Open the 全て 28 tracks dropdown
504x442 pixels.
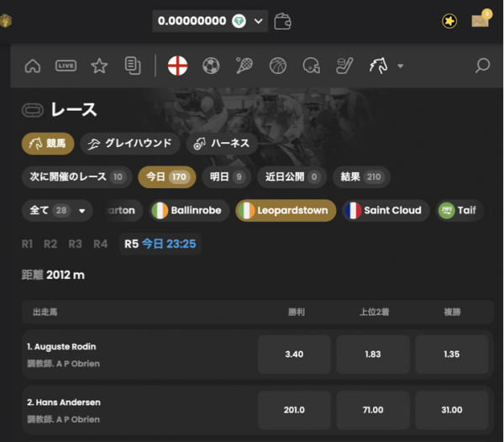click(x=57, y=211)
